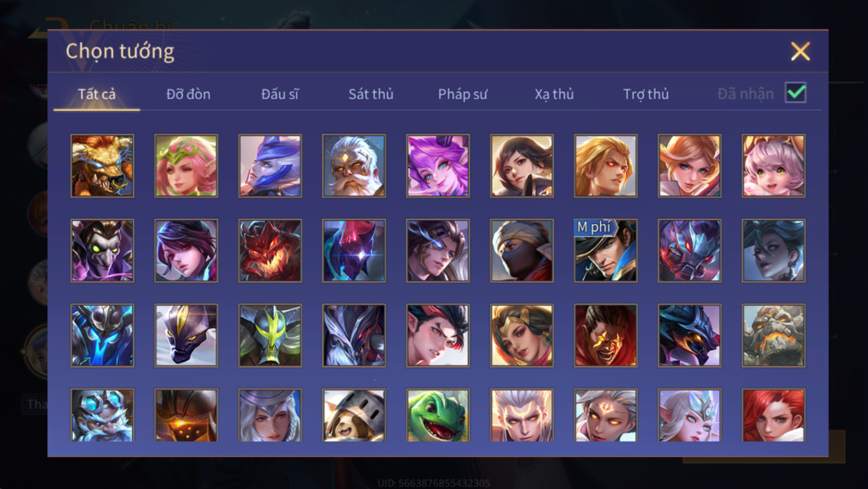Screen dimensions: 868x489
Task: Open the Trợ thủ tab
Action: pyautogui.click(x=646, y=94)
